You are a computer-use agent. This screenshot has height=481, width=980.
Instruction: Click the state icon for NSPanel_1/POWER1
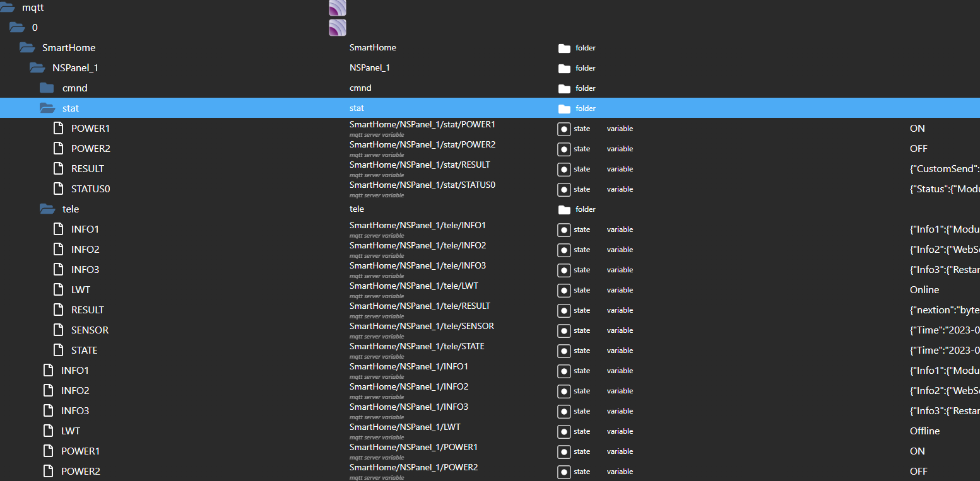[564, 451]
